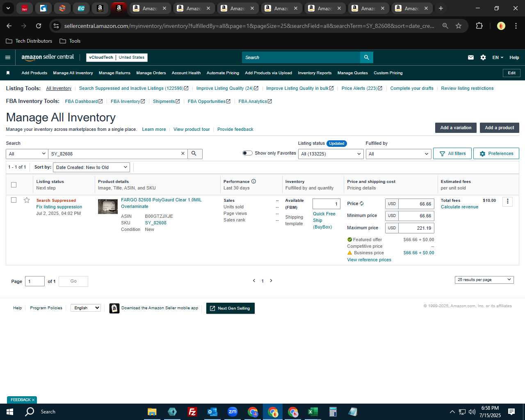
Task: Open Calculator from the taskbar
Action: coord(333,412)
